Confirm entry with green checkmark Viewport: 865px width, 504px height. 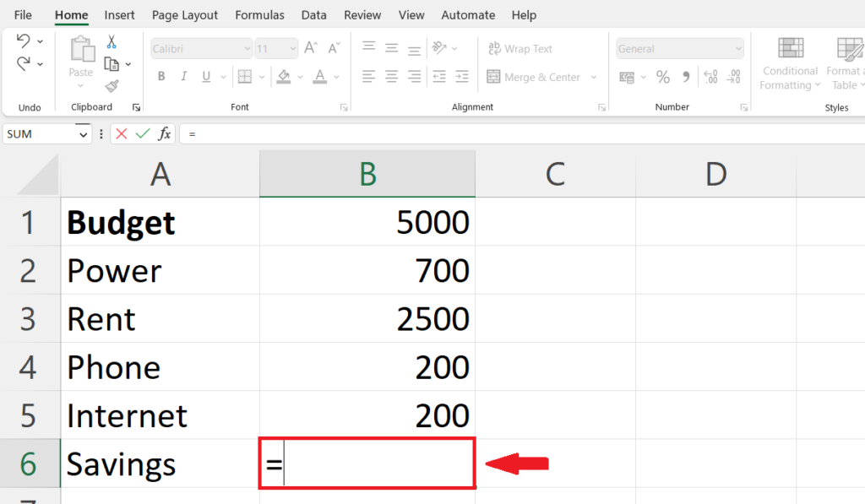[143, 133]
